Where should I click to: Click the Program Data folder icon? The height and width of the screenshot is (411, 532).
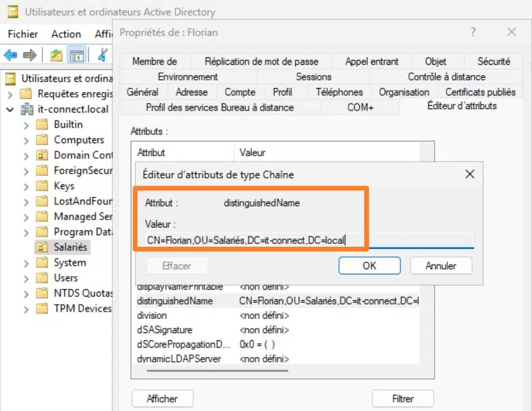(42, 232)
